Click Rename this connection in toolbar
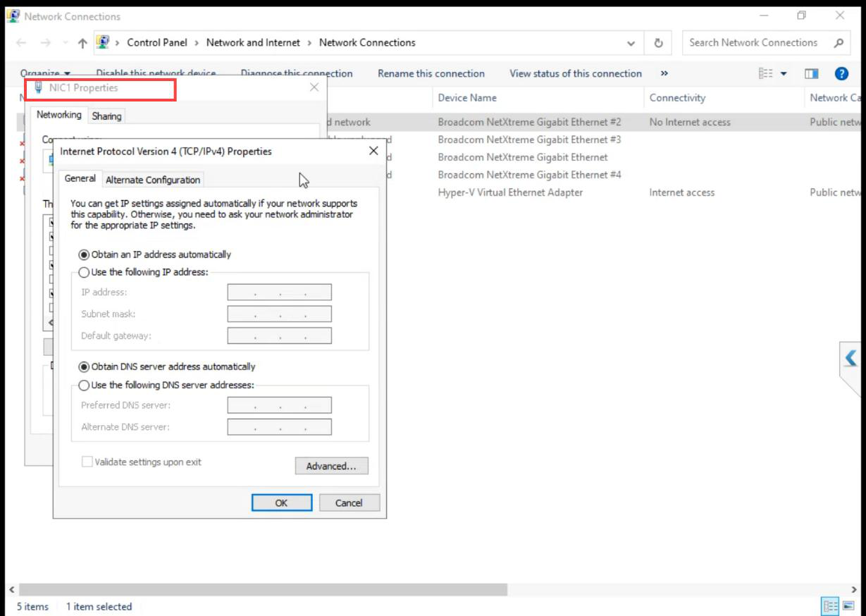 pos(431,73)
